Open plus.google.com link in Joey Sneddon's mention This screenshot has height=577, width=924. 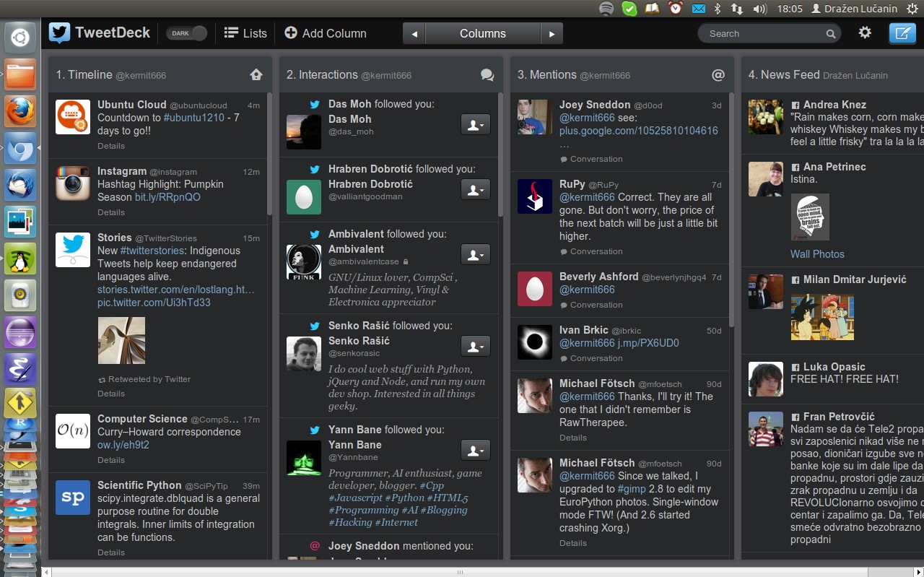[x=639, y=131]
